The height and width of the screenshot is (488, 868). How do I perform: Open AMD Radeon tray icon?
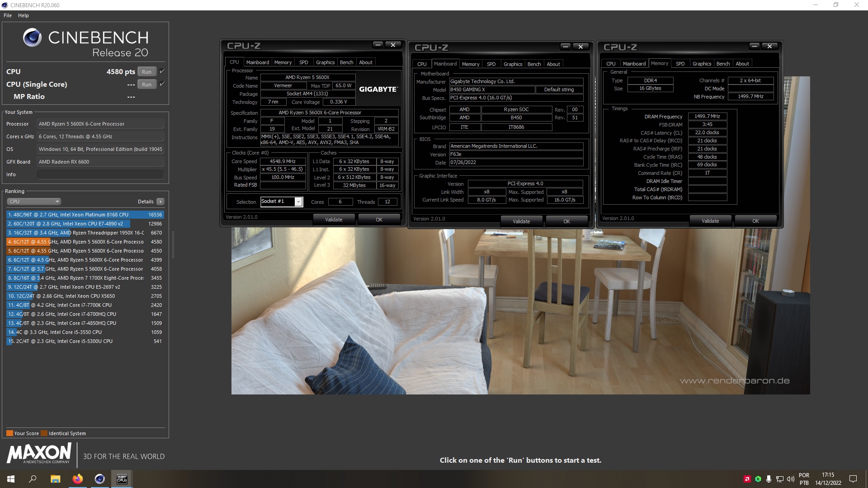pos(747,479)
